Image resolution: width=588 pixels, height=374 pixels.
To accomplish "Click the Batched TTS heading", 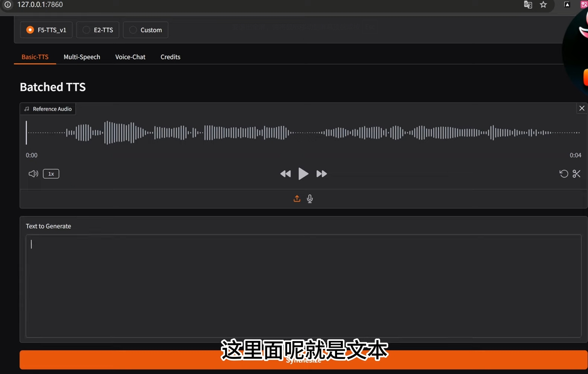I will [x=53, y=87].
